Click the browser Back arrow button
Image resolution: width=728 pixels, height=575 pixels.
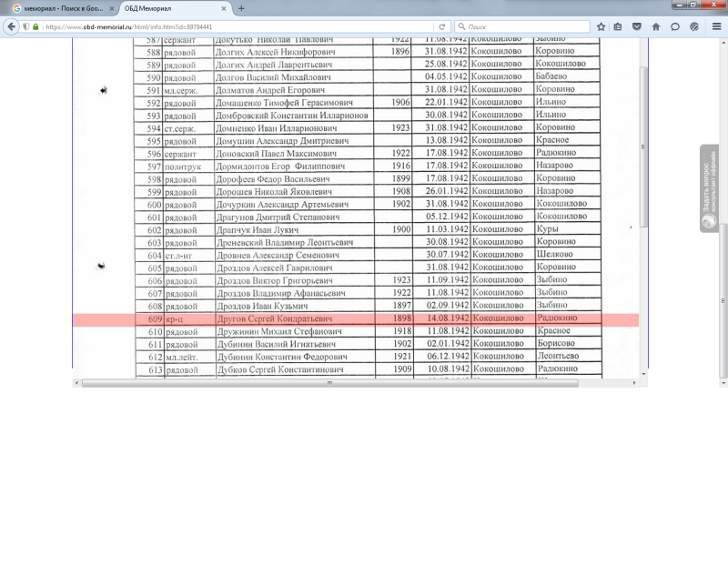pos(12,26)
